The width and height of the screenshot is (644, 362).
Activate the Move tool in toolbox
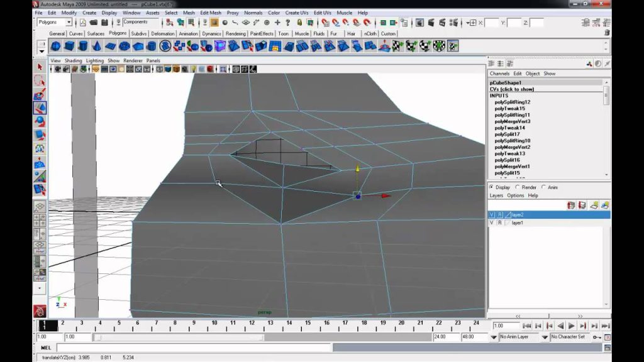40,108
